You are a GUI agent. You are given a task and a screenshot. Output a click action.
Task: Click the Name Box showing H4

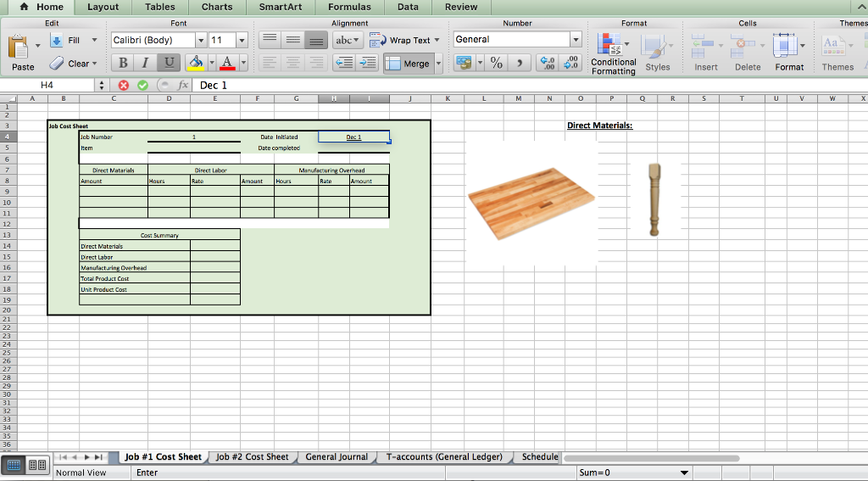pyautogui.click(x=47, y=86)
